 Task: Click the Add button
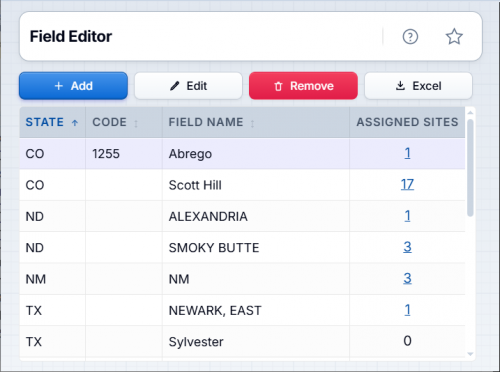(x=73, y=86)
